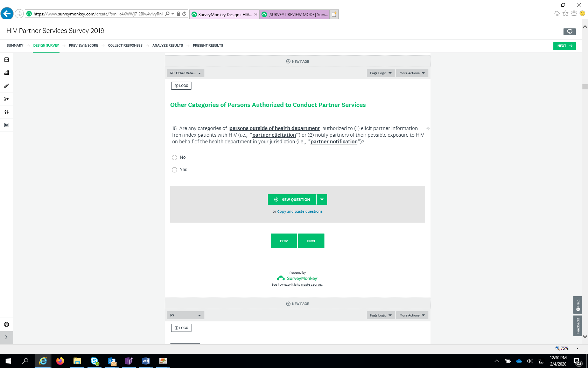Close the SurveyMonkey Design tab
This screenshot has width=588, height=368.
256,14
